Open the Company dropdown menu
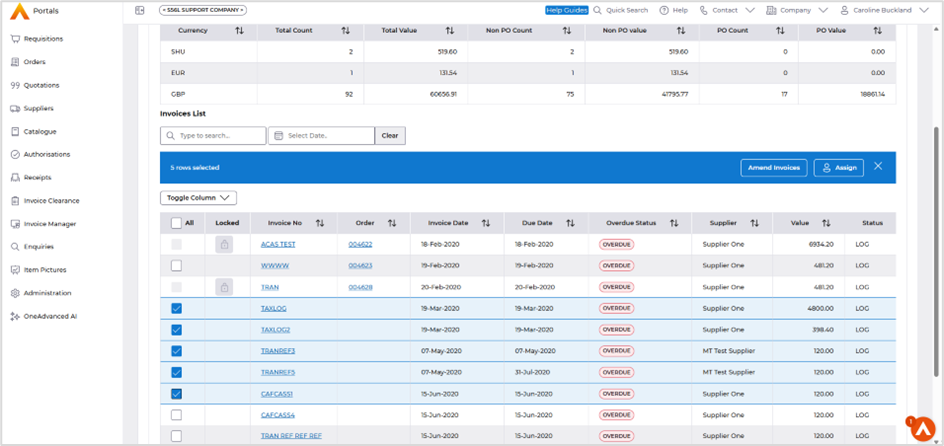 (x=797, y=10)
